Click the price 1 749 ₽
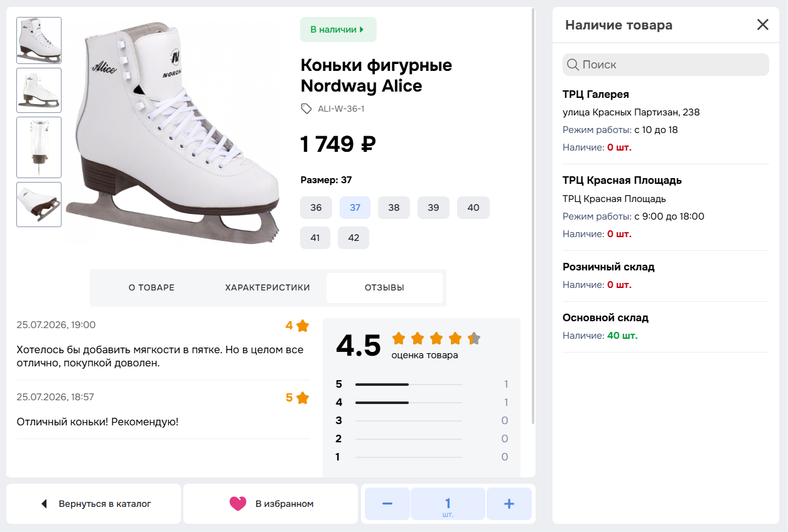This screenshot has height=532, width=788. pyautogui.click(x=338, y=144)
